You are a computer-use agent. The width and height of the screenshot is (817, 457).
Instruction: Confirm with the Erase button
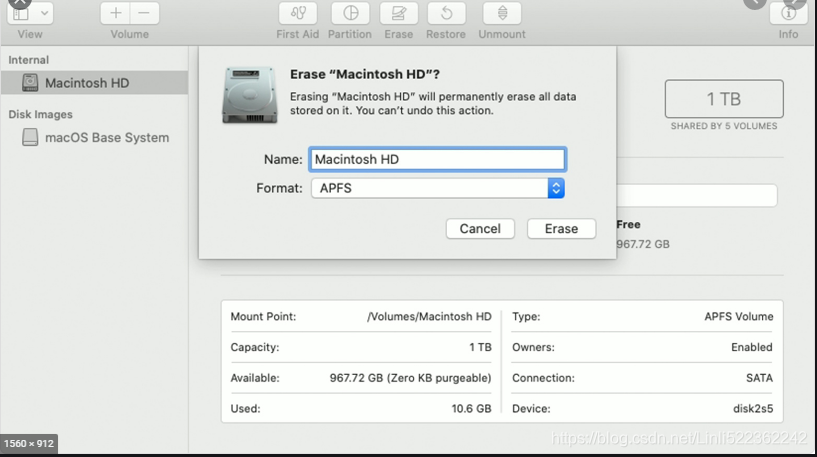(x=561, y=229)
